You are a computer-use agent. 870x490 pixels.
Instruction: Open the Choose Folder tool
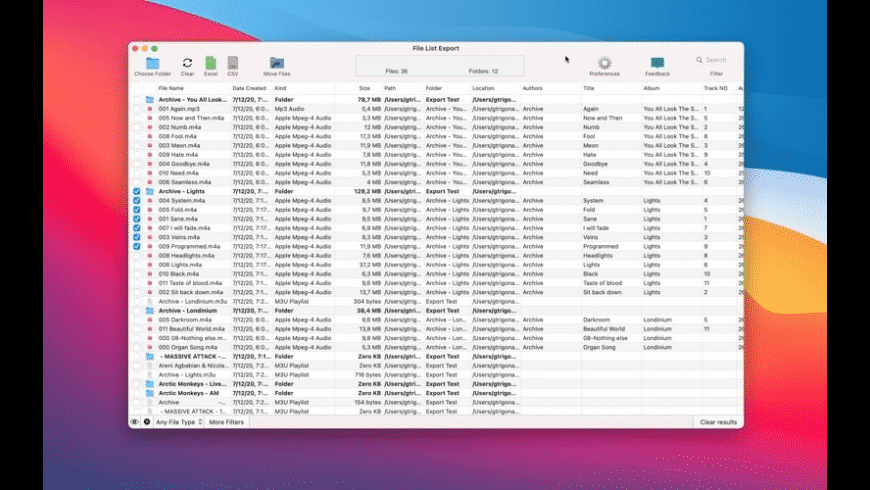pos(152,67)
